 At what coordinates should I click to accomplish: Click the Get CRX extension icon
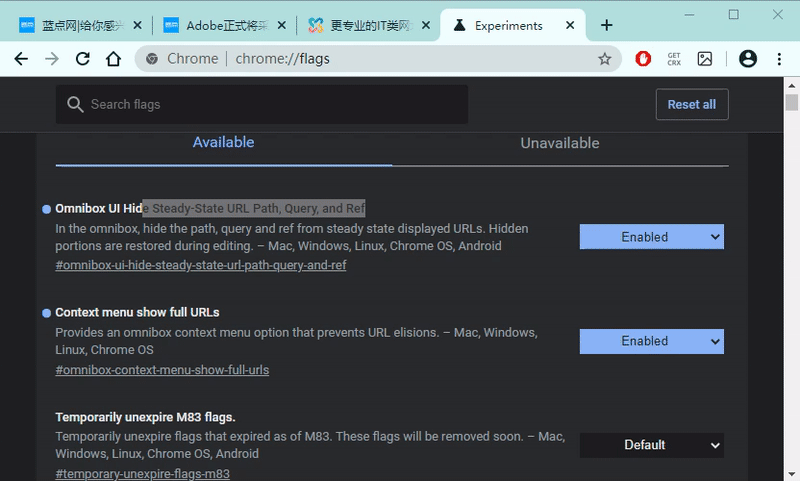[x=674, y=59]
